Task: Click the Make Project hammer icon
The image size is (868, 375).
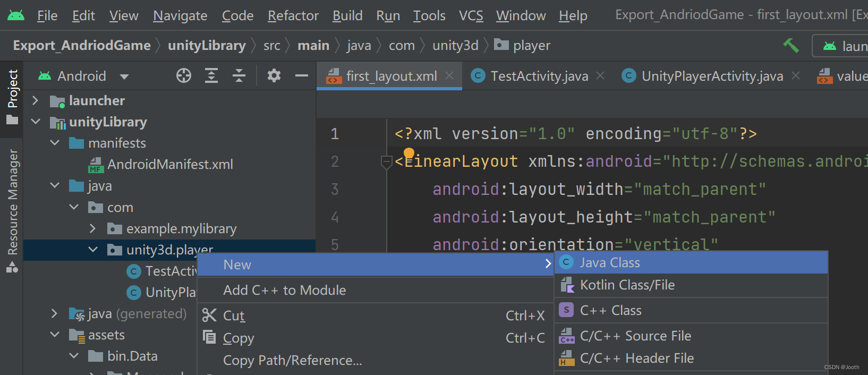Action: (791, 46)
